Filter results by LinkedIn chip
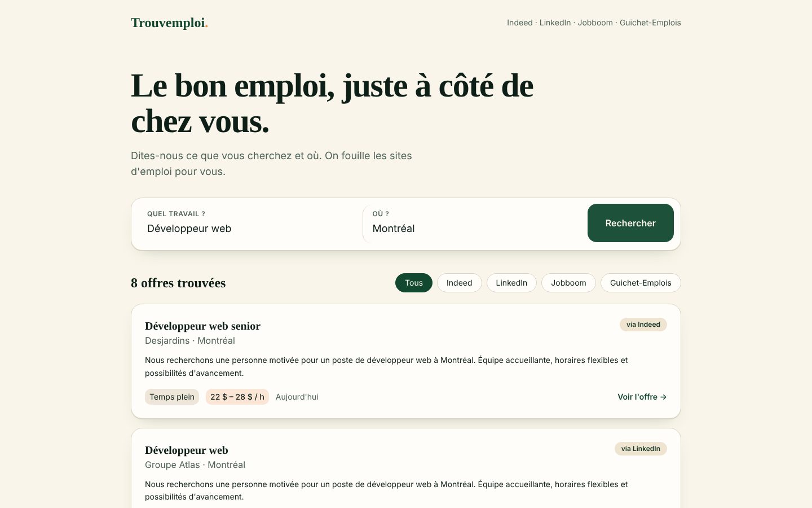This screenshot has height=508, width=812. point(511,283)
